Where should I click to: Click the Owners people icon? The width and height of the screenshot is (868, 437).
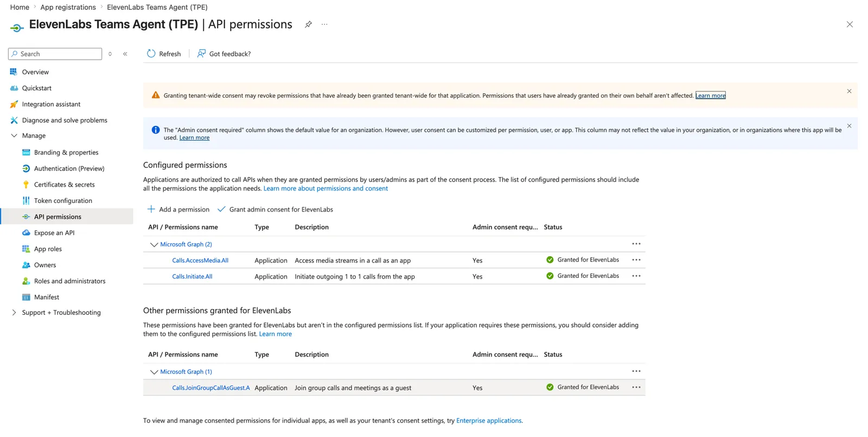click(x=26, y=265)
